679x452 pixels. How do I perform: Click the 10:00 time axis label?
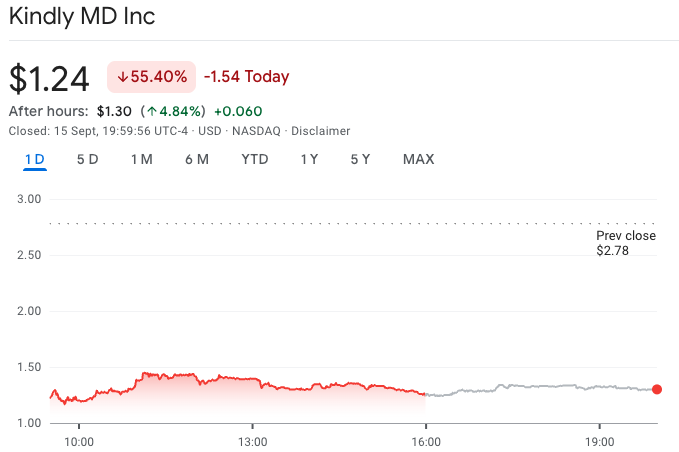tap(79, 441)
